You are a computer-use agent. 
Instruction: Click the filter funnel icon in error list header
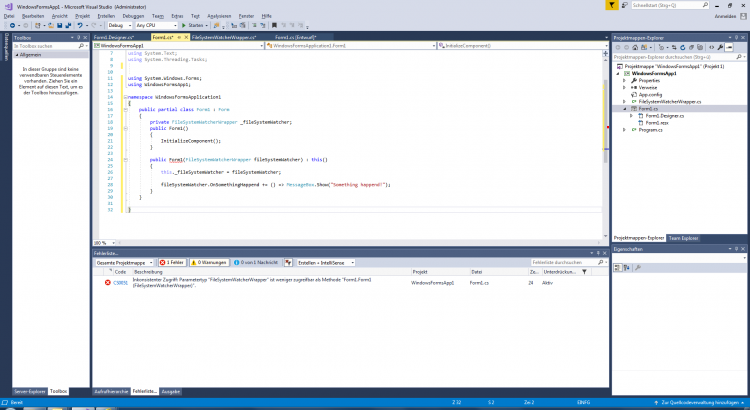coord(584,272)
